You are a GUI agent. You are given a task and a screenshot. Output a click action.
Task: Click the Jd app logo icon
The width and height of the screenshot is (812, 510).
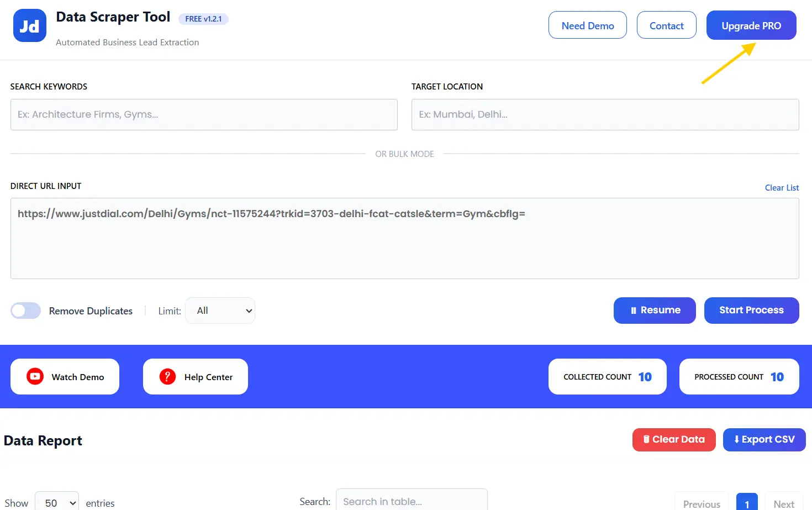coord(29,25)
